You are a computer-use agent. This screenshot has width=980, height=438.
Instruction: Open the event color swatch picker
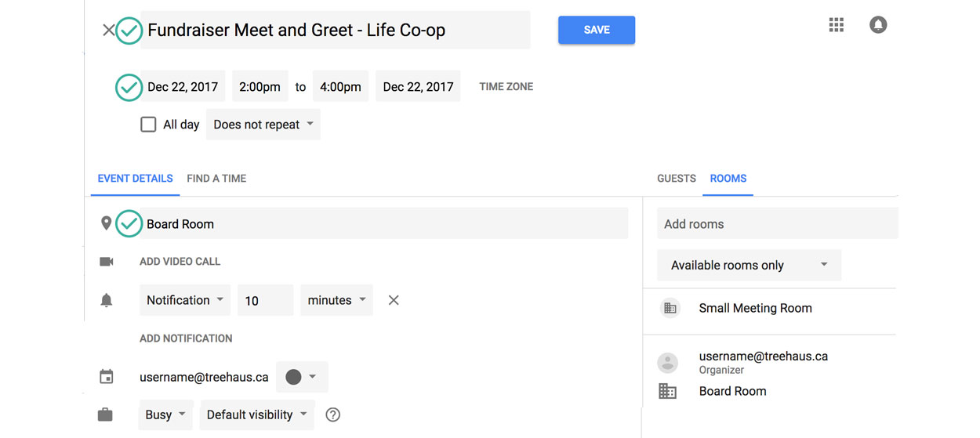pyautogui.click(x=302, y=377)
